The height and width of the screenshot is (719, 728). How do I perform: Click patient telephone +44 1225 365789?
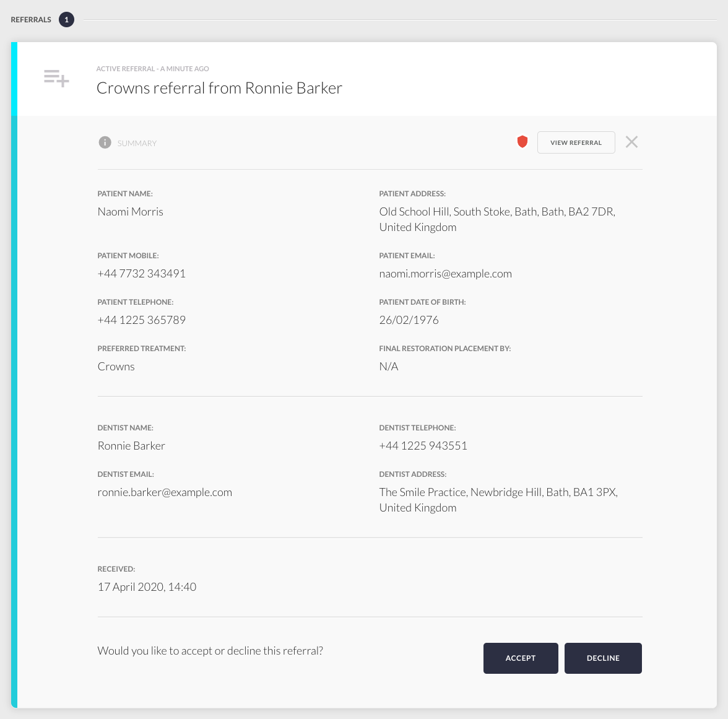pos(141,320)
